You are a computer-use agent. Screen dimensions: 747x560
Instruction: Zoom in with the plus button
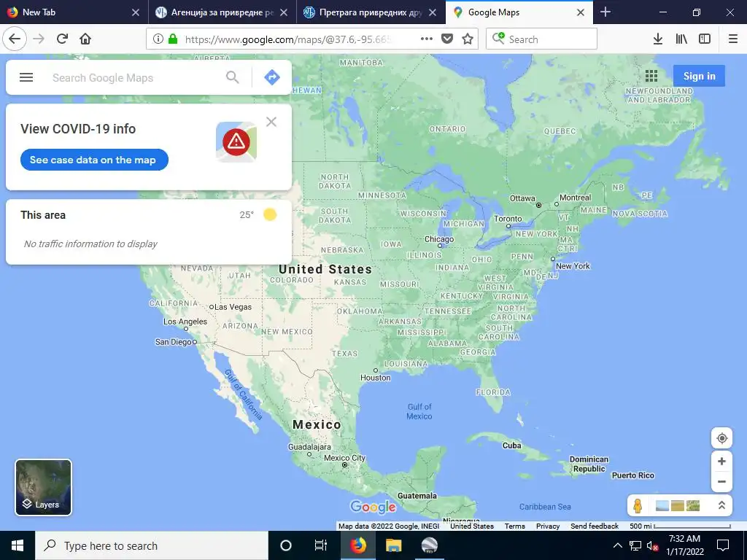(721, 462)
